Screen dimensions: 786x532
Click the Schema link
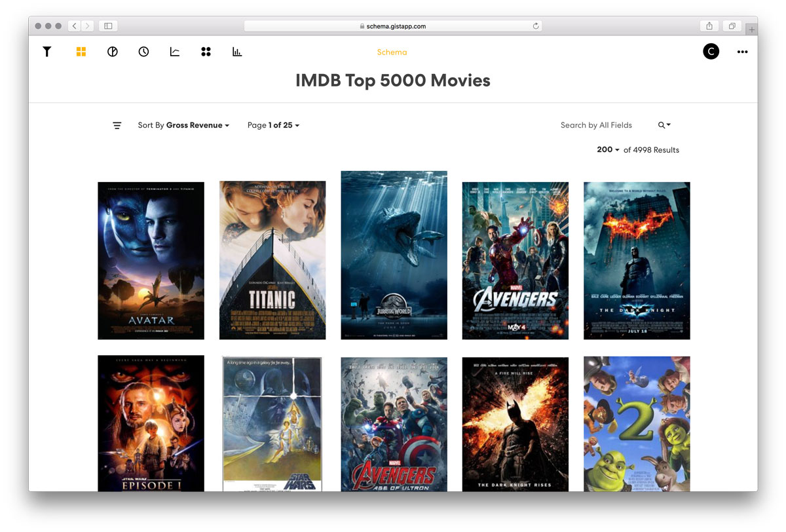392,52
